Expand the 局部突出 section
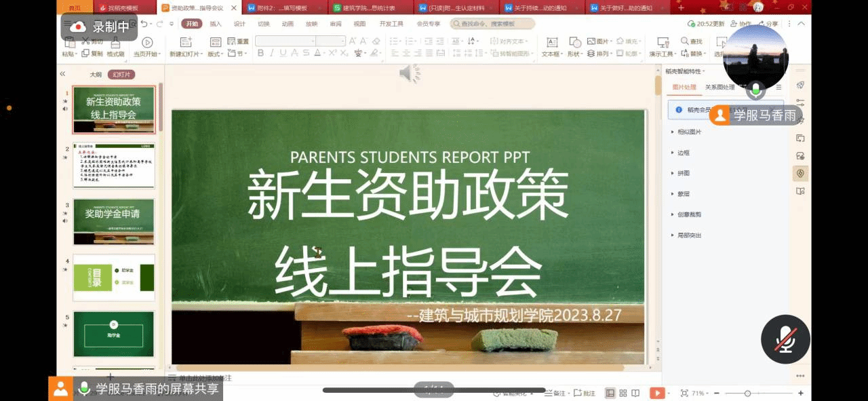Viewport: 868px width, 401px height. pos(686,235)
